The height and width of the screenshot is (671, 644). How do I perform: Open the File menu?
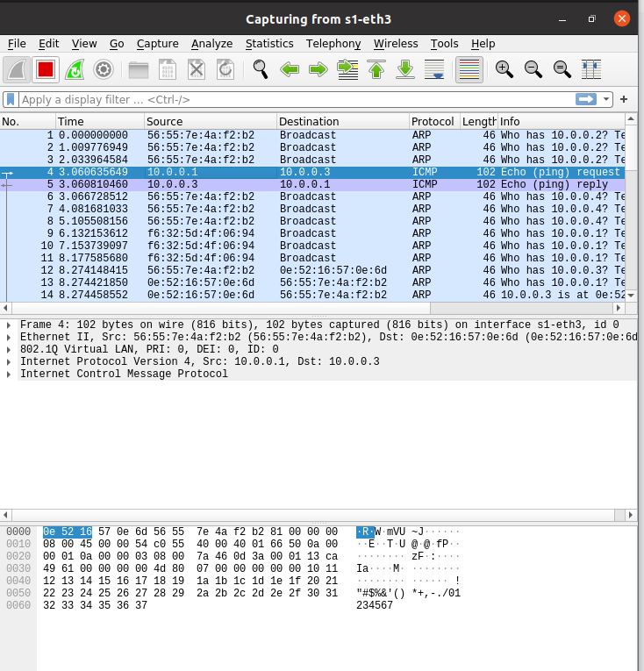18,44
